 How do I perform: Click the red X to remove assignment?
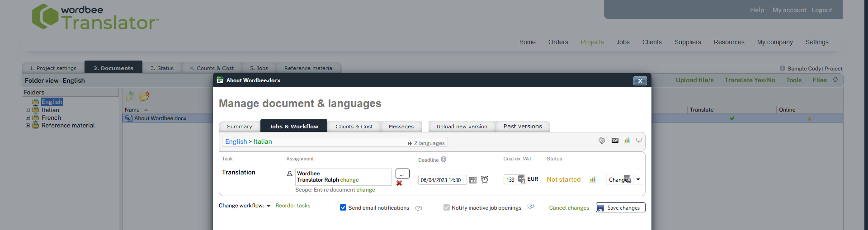point(399,183)
